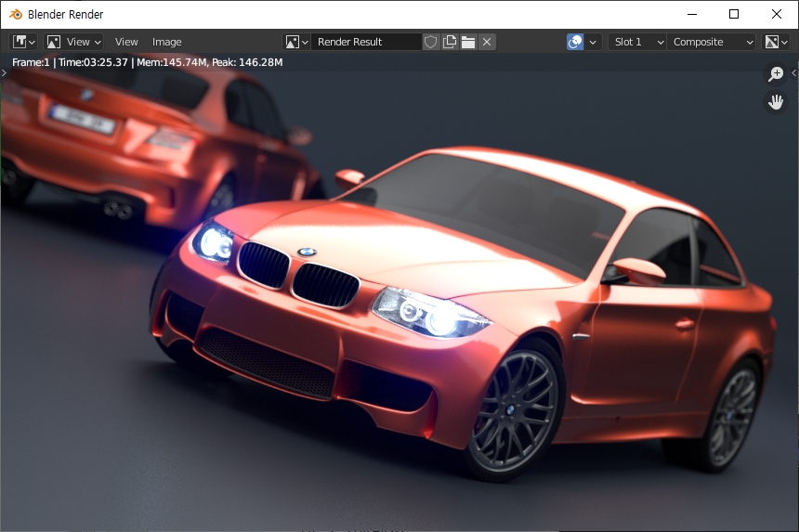Open the Slot 1 dropdown
This screenshot has height=532, width=799.
point(637,42)
